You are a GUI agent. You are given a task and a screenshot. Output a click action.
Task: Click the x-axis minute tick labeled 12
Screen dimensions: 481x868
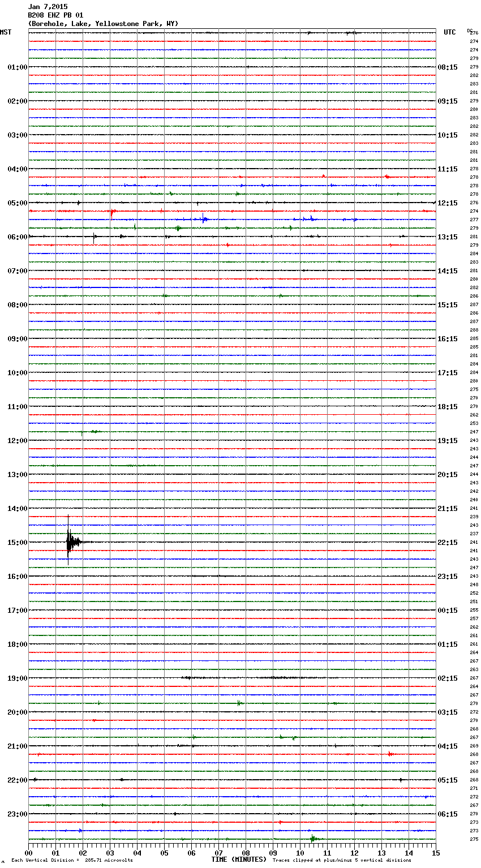(x=354, y=853)
